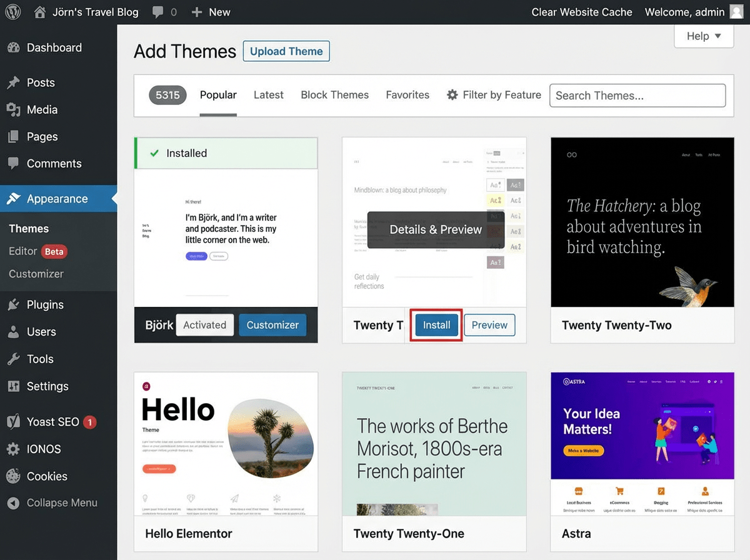Click the Activated button on Björk
Image resolution: width=750 pixels, height=560 pixels.
[x=205, y=325]
